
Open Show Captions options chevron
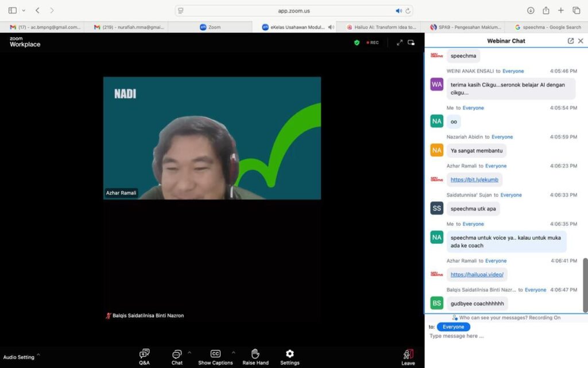[233, 352]
